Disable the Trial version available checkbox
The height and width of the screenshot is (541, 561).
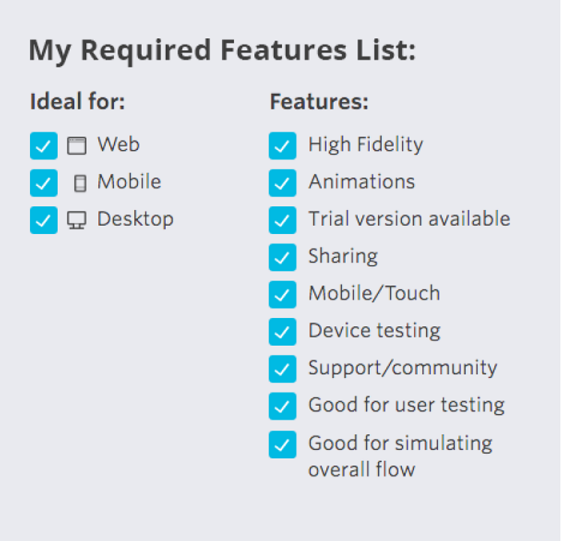click(283, 220)
